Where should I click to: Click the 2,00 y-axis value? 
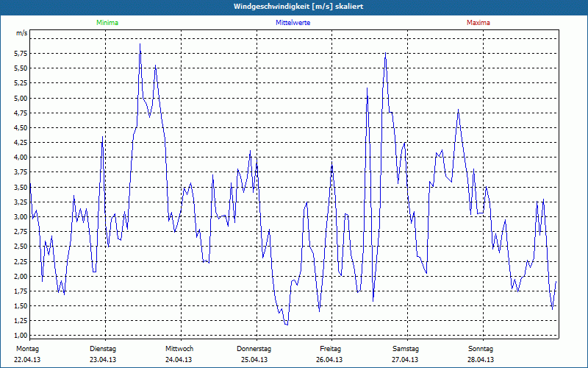pyautogui.click(x=21, y=277)
